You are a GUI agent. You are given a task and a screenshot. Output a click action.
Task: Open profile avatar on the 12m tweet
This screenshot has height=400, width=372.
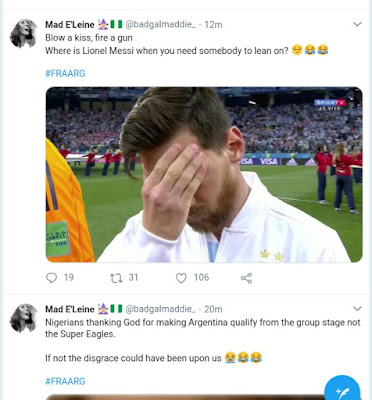pyautogui.click(x=23, y=34)
